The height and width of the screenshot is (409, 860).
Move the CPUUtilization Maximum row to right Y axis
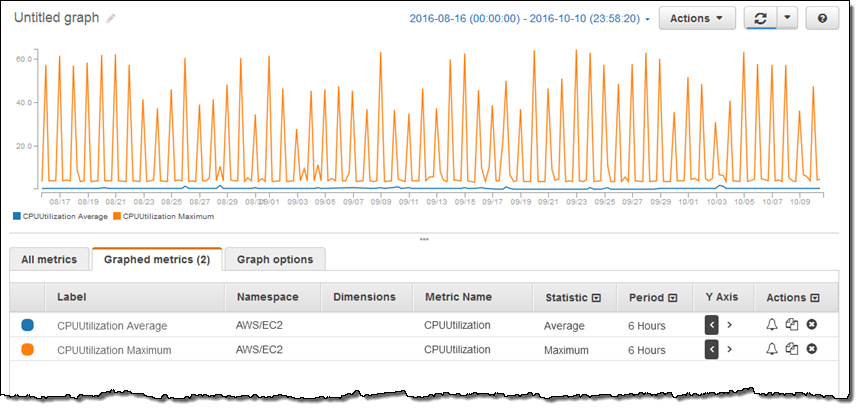730,349
